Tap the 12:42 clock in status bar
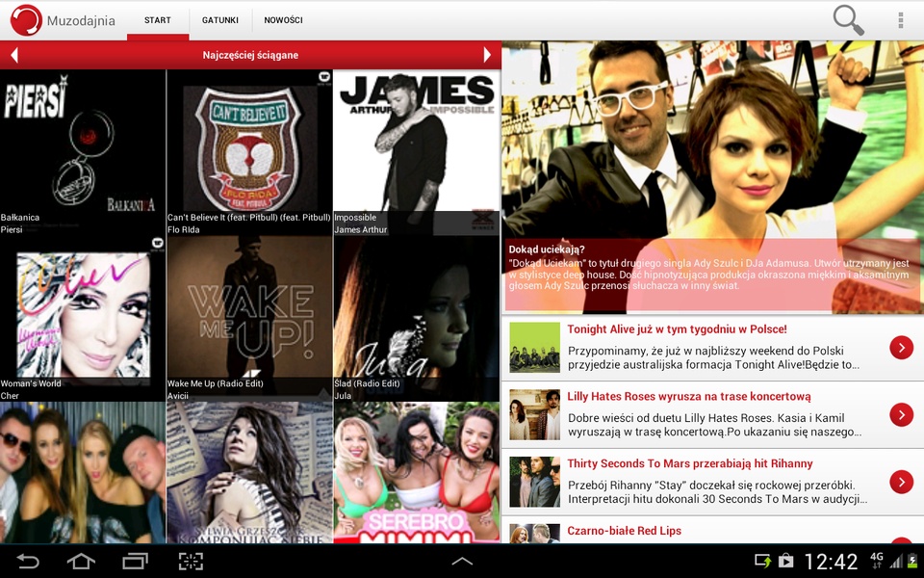The width and height of the screenshot is (924, 578). (831, 561)
